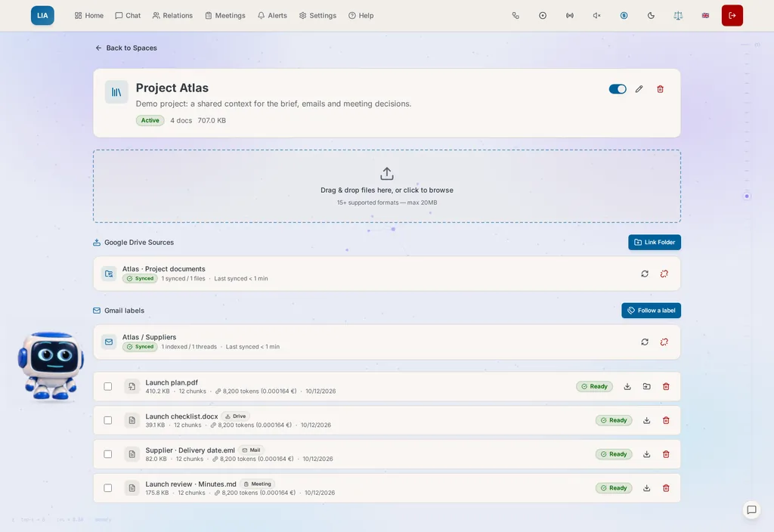Open the LIA logo home button

(x=42, y=15)
